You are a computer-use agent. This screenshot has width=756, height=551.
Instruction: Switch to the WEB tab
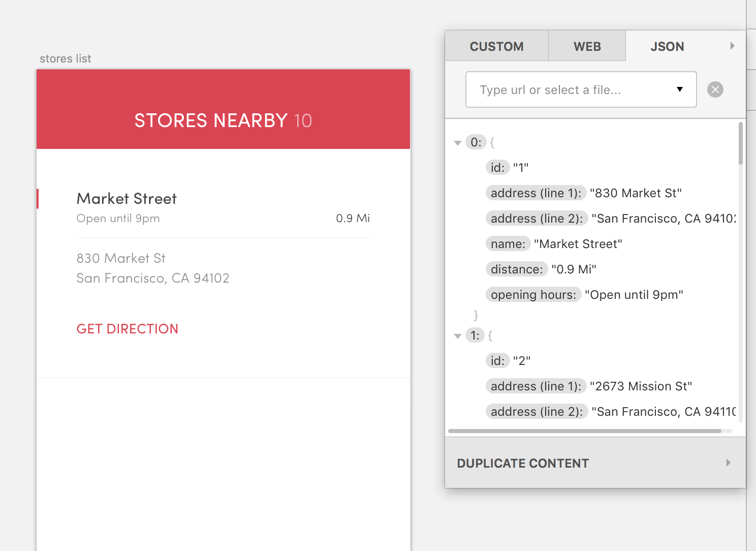point(587,46)
